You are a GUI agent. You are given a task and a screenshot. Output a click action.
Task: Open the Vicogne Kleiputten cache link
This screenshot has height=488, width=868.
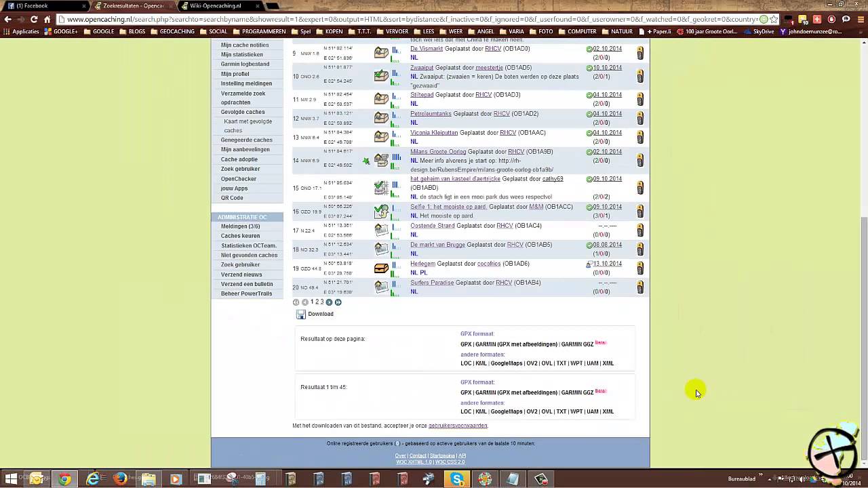[x=434, y=133]
